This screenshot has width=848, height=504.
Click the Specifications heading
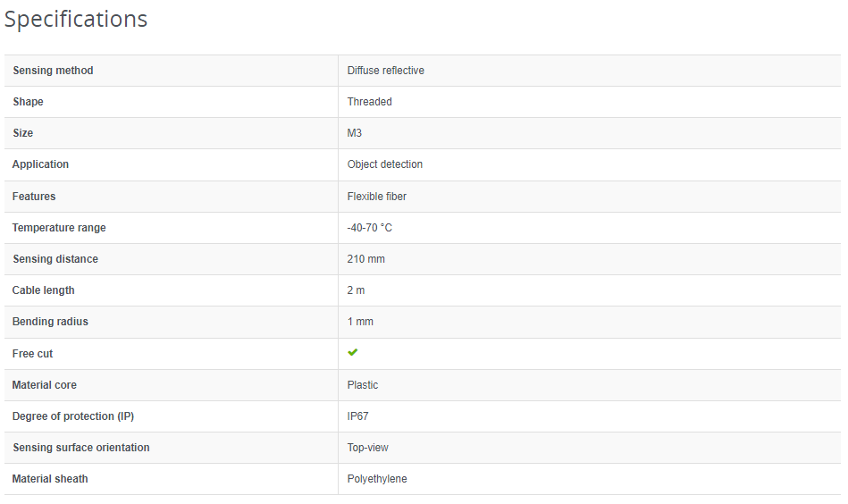(x=76, y=20)
